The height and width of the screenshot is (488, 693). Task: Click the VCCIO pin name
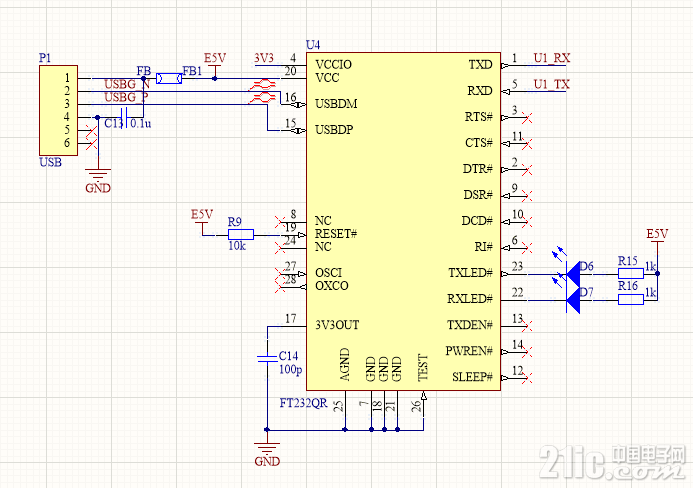[334, 65]
